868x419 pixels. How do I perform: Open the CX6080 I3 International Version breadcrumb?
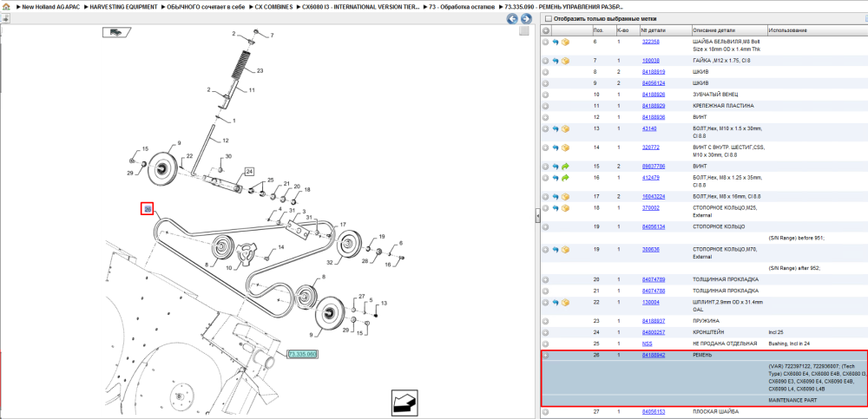361,7
